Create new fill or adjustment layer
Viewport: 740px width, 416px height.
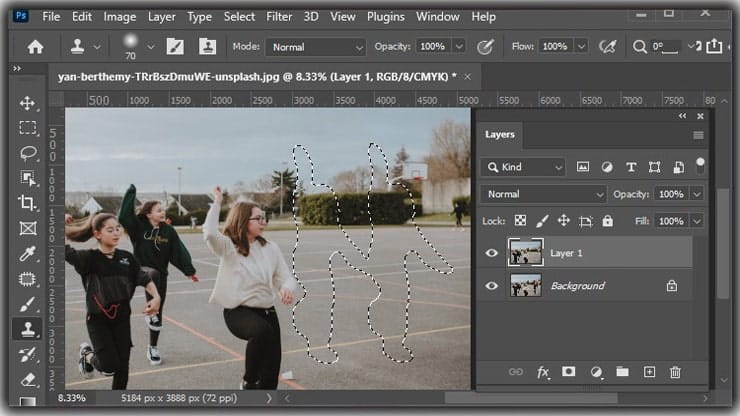tap(596, 372)
